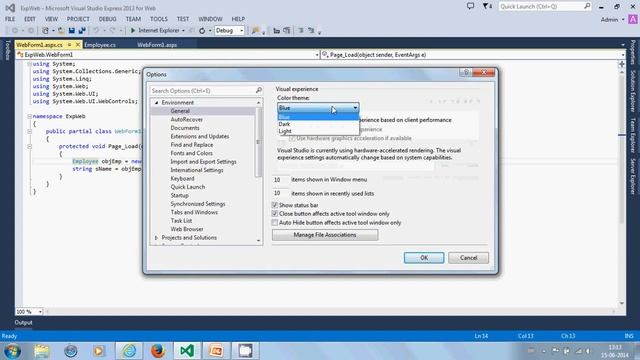Open Internet Explorer from the taskbar
The width and height of the screenshot is (640, 360).
[x=129, y=351]
